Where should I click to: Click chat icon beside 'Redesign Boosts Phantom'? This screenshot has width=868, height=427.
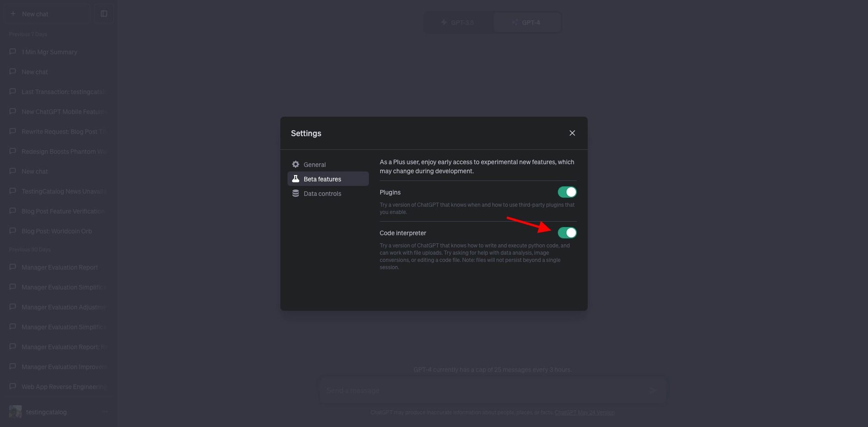pyautogui.click(x=13, y=151)
